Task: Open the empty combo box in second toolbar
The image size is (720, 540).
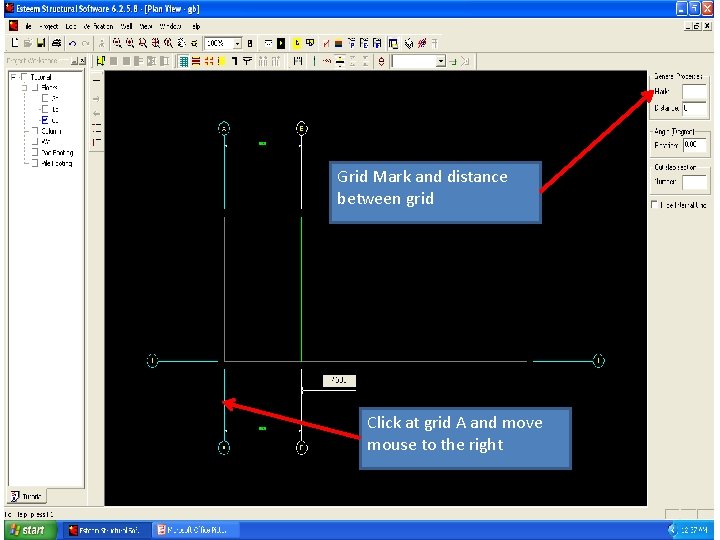Action: point(441,61)
